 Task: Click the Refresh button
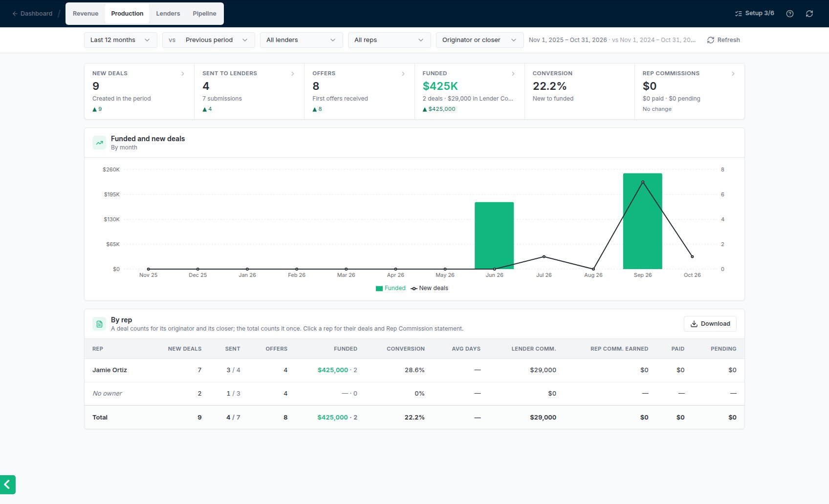tap(723, 40)
